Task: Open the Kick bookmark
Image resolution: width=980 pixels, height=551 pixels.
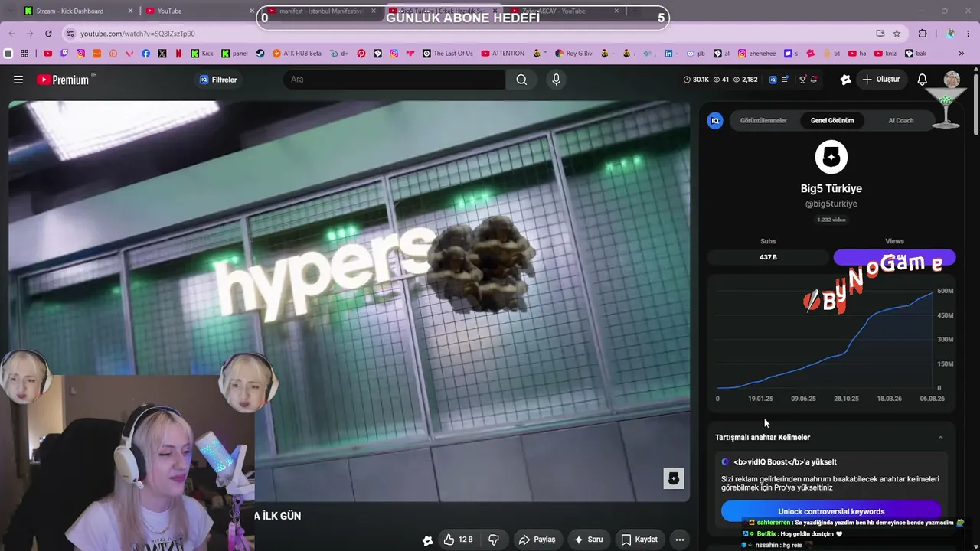Action: pos(202,54)
